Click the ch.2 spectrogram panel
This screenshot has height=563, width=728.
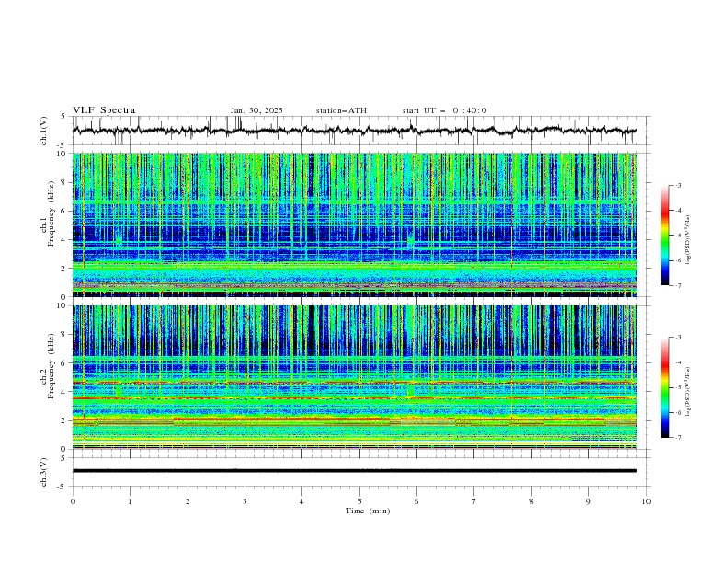355,377
